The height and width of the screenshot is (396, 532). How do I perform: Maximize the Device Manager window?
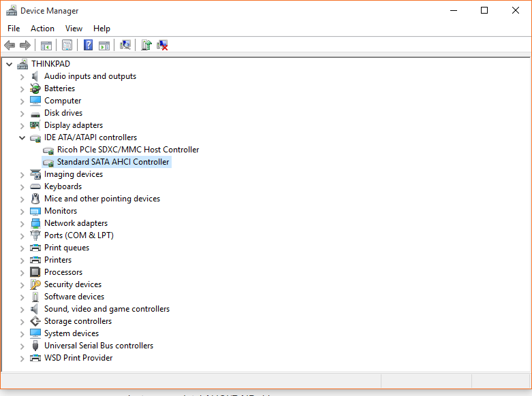click(x=484, y=10)
